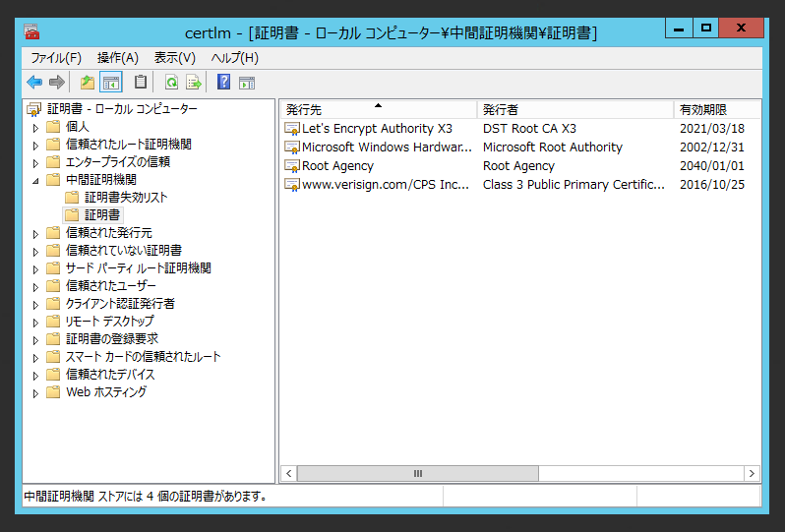Click the 証明書失効リスト folder icon

(72, 198)
